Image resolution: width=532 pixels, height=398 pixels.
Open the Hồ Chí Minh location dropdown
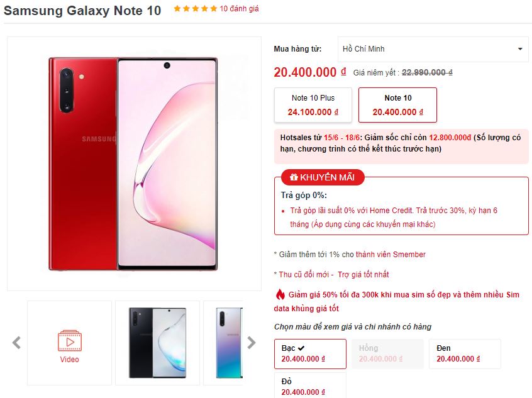433,49
